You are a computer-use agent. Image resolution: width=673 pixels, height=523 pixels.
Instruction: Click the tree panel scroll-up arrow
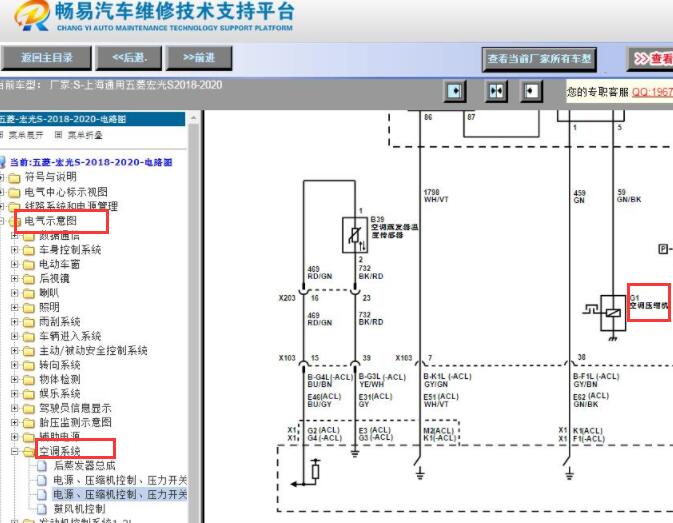tap(194, 118)
